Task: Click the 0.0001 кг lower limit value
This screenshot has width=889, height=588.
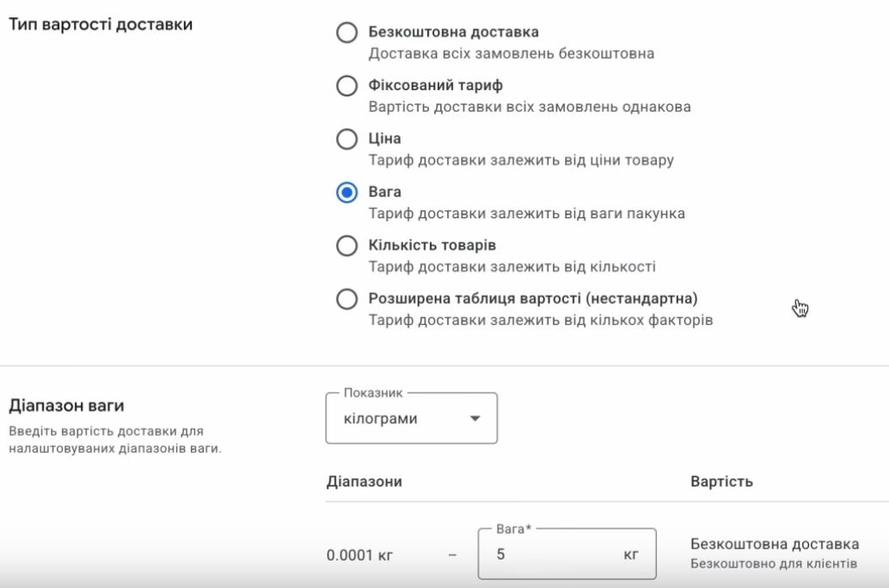Action: [x=360, y=555]
